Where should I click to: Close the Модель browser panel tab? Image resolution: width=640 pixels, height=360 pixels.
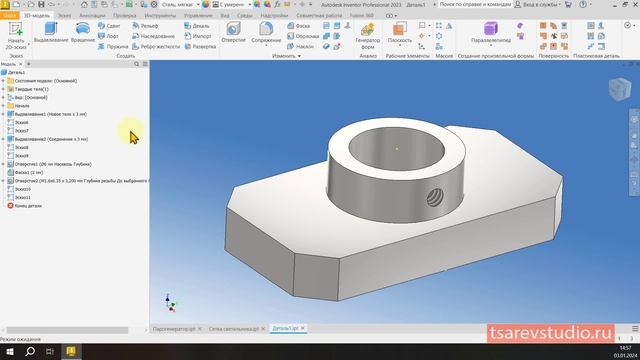point(21,64)
